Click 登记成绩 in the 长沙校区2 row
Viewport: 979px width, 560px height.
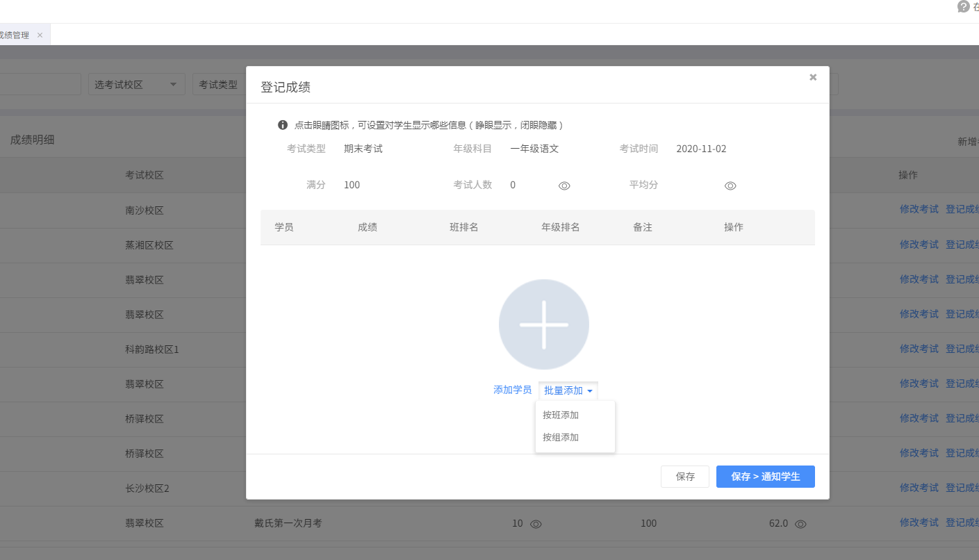[x=962, y=487]
